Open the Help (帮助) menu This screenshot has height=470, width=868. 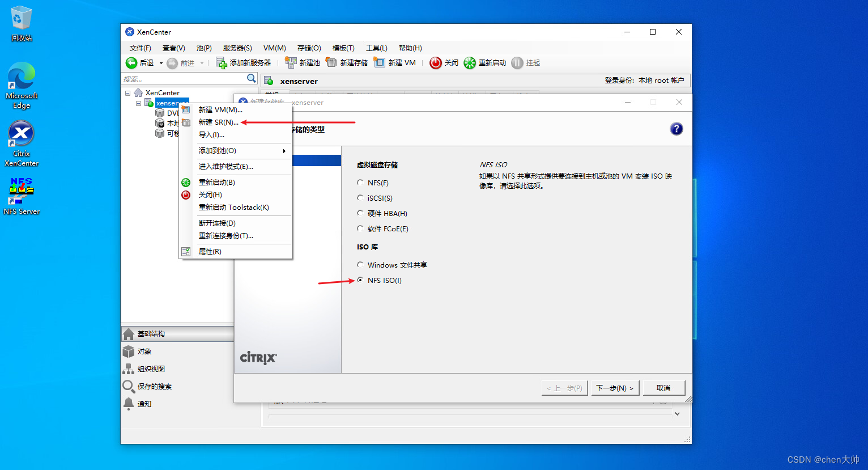click(x=410, y=48)
